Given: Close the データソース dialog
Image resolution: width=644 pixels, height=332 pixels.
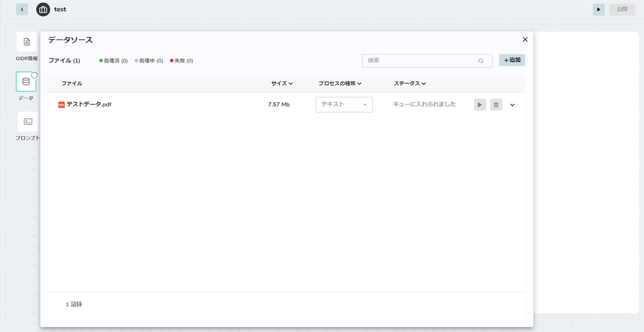Looking at the screenshot, I should (525, 40).
